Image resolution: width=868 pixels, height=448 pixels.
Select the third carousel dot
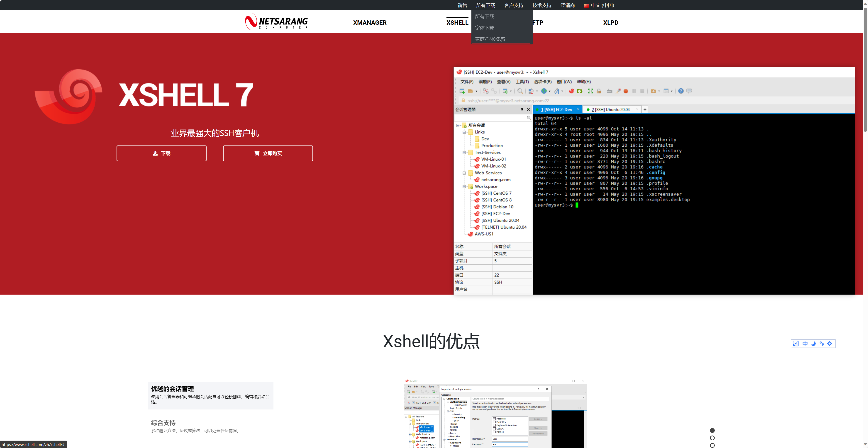pyautogui.click(x=712, y=445)
